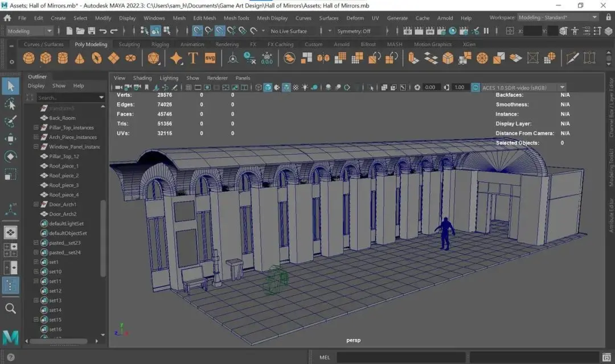Click the search magnifier icon in sidebar

point(11,309)
